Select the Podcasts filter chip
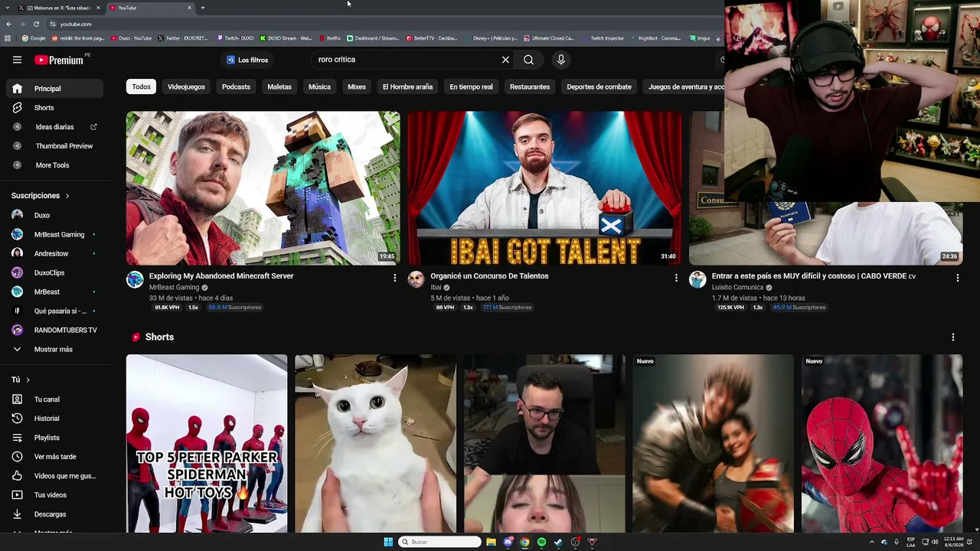Screen dimensions: 980x551 pos(236,86)
